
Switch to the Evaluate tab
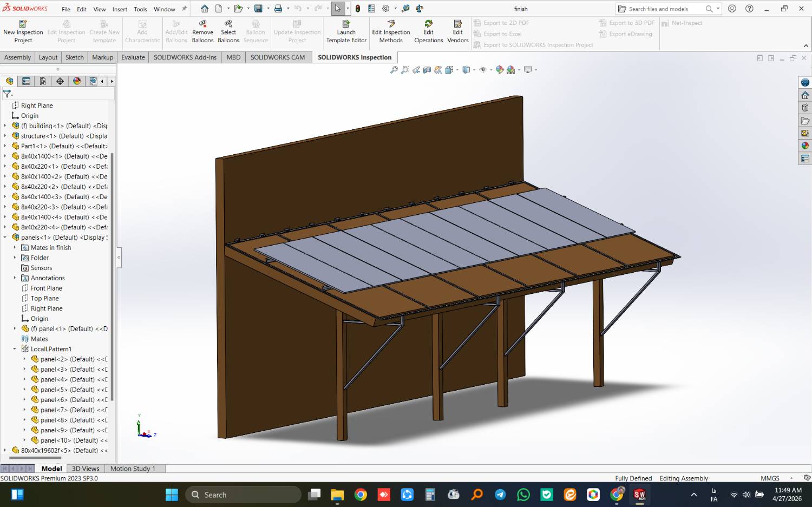(x=133, y=57)
